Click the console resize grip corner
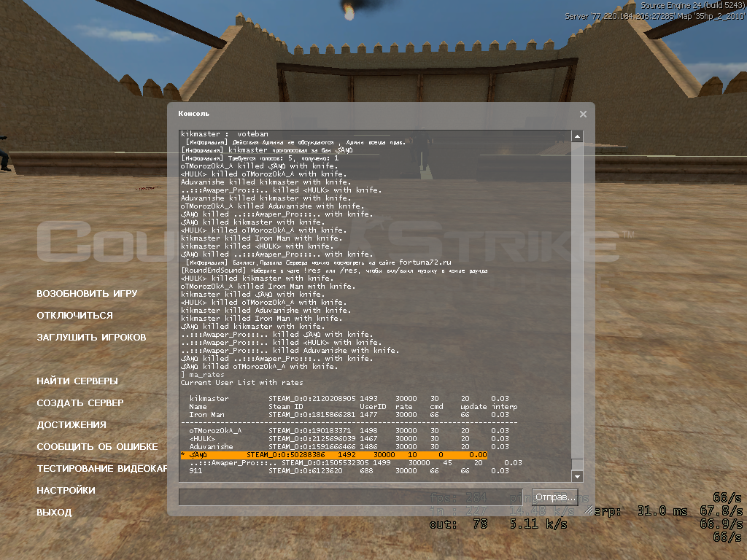747x560 pixels. (589, 510)
